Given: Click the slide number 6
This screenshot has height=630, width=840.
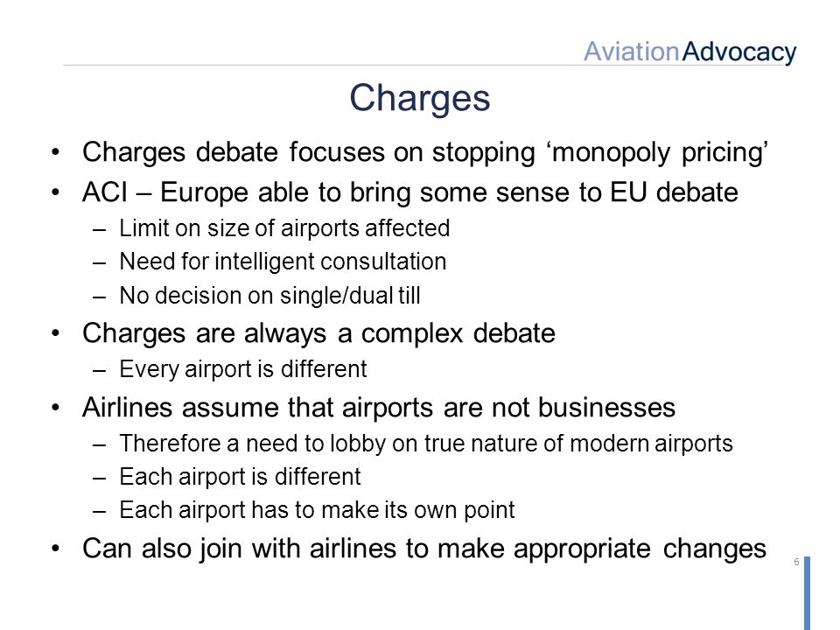Looking at the screenshot, I should tap(796, 562).
